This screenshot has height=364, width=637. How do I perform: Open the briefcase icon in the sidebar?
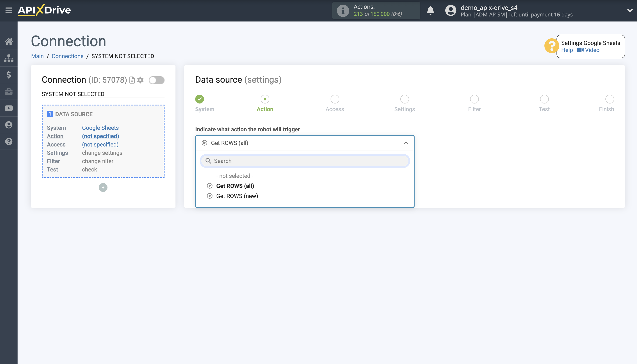click(x=9, y=91)
